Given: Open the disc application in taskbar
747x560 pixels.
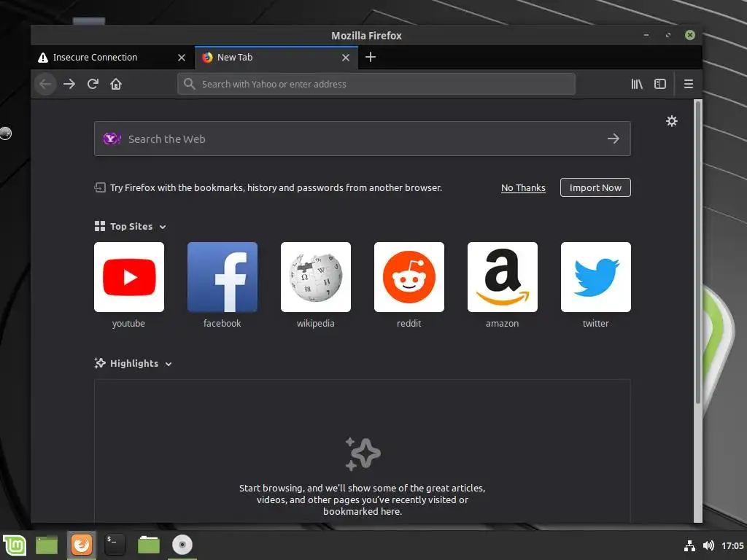Looking at the screenshot, I should pos(182,545).
